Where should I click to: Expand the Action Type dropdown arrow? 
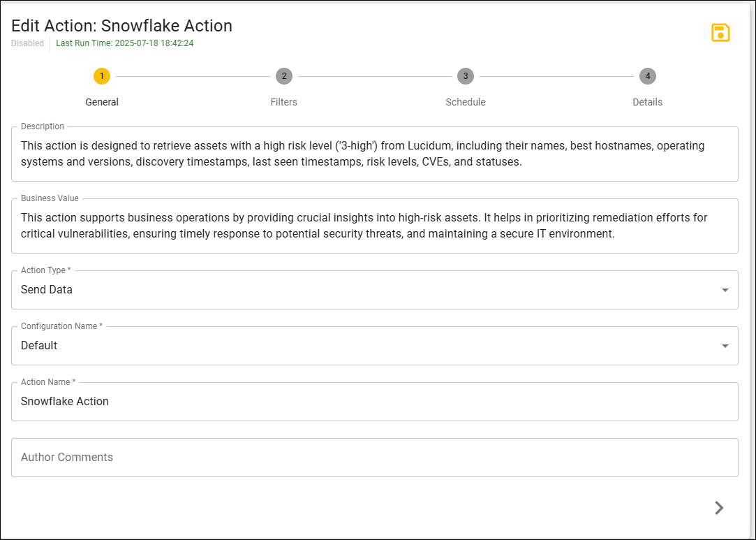[725, 290]
